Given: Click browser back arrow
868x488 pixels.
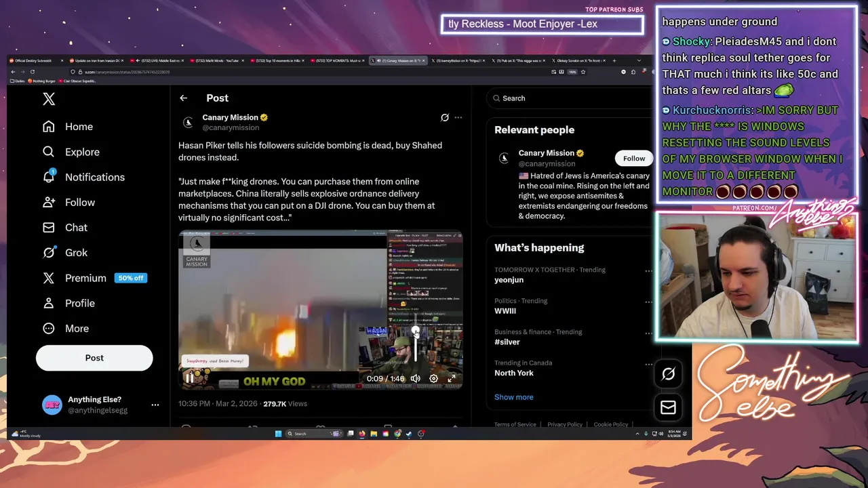Looking at the screenshot, I should pyautogui.click(x=13, y=72).
